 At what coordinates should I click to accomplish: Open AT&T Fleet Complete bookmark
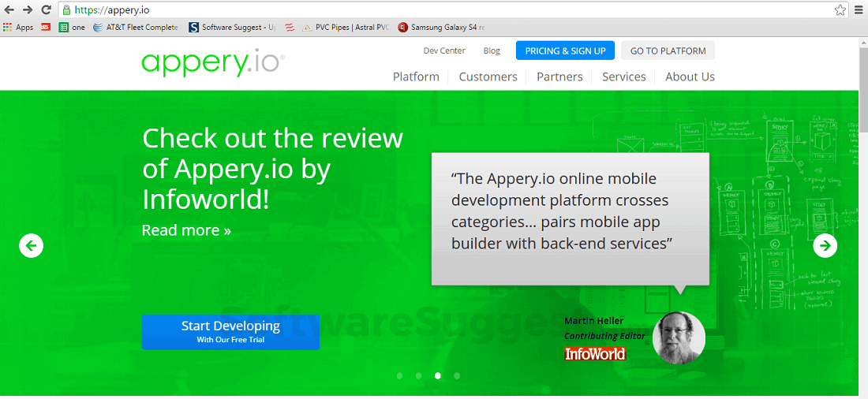point(136,27)
